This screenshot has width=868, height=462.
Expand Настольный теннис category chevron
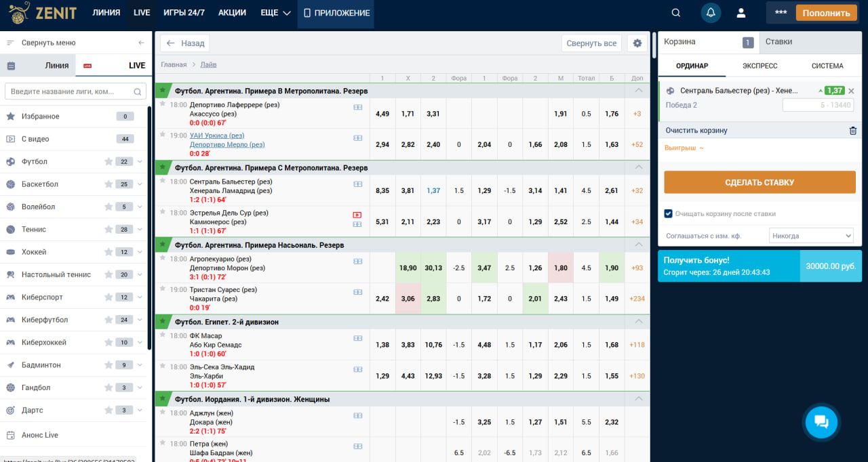point(140,274)
